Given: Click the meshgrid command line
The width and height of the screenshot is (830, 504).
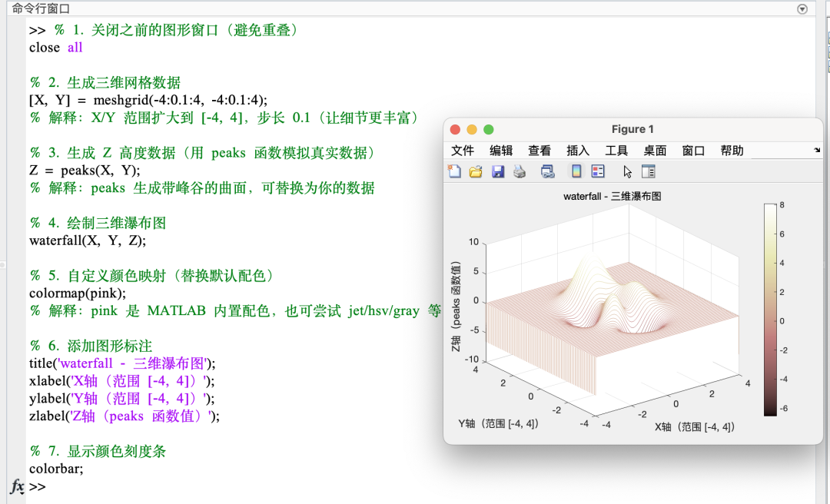Looking at the screenshot, I should tap(148, 100).
